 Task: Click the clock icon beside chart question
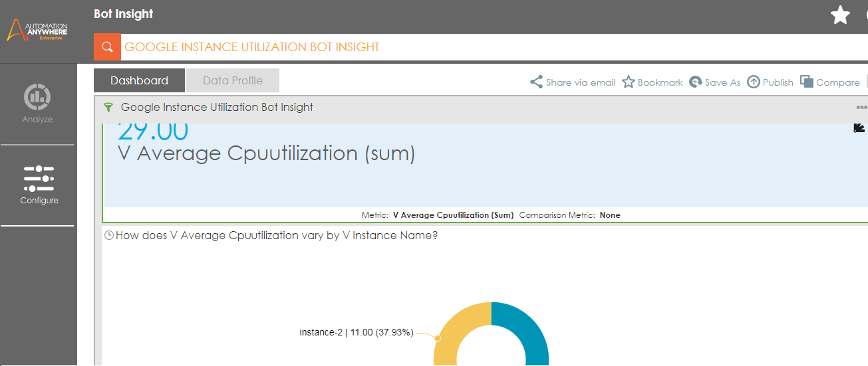(109, 235)
